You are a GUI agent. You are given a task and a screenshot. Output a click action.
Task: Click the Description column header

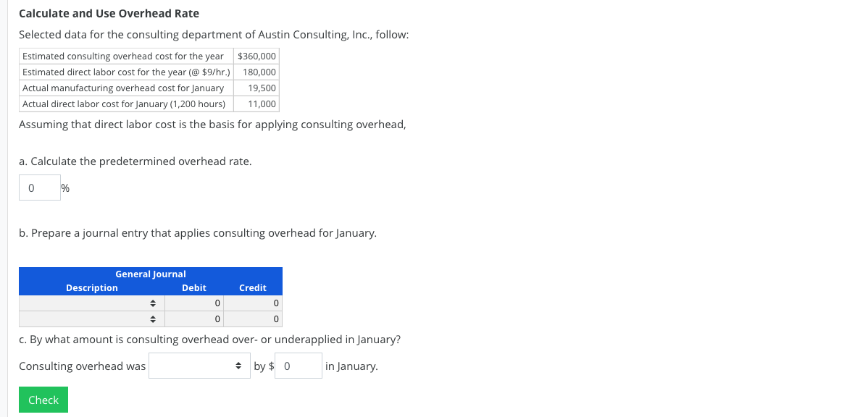tap(92, 287)
